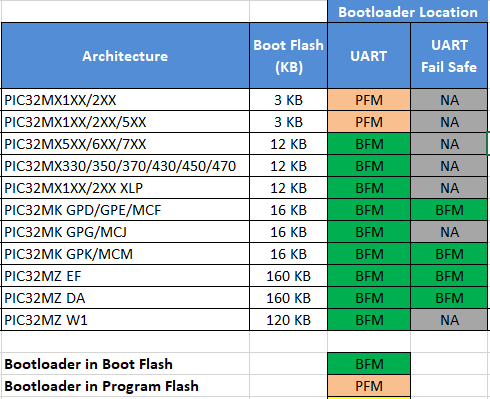Select the 3 KB cell for PIC32MX1XX/2XX
This screenshot has width=490, height=399.
coord(288,100)
